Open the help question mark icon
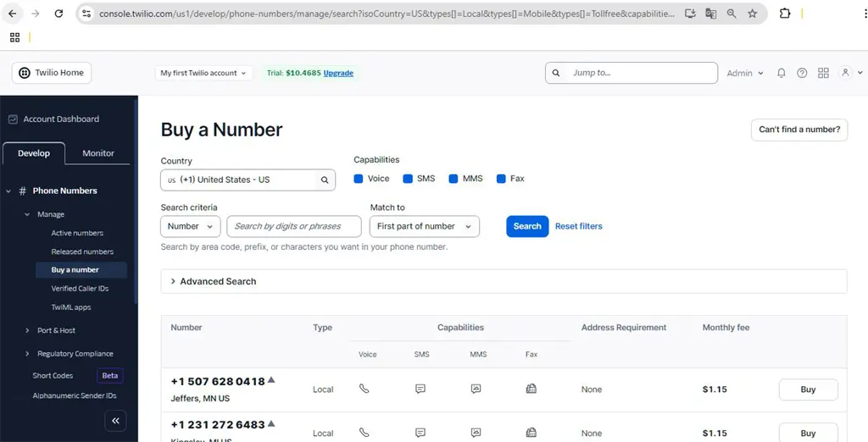868x442 pixels. (802, 73)
